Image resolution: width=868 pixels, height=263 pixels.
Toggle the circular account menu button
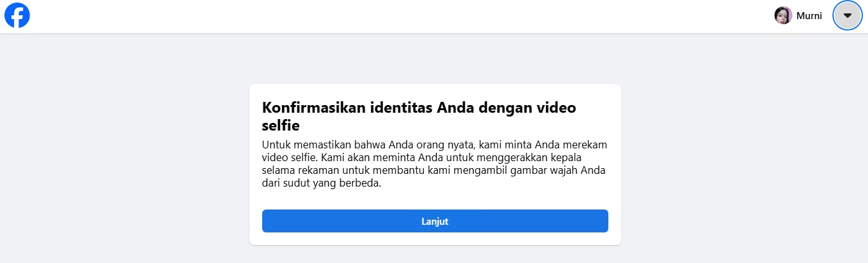(847, 15)
